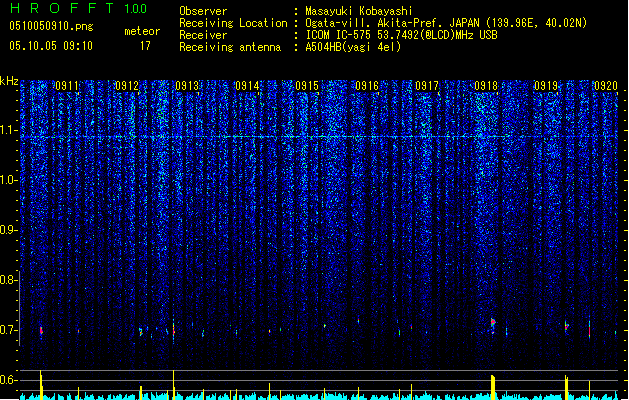Click the tall yellow power bar below 0913
Viewport: 629px width, 400px height.
(173, 385)
